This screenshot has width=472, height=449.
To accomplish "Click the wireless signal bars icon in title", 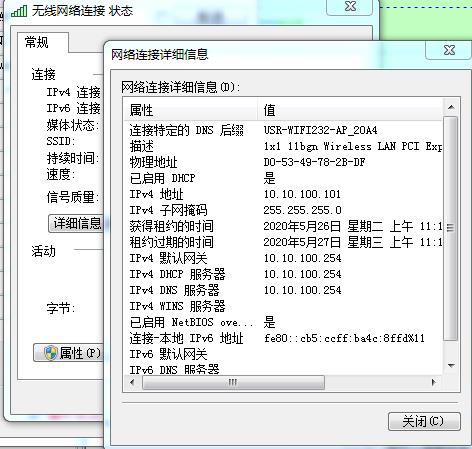I will pos(19,11).
